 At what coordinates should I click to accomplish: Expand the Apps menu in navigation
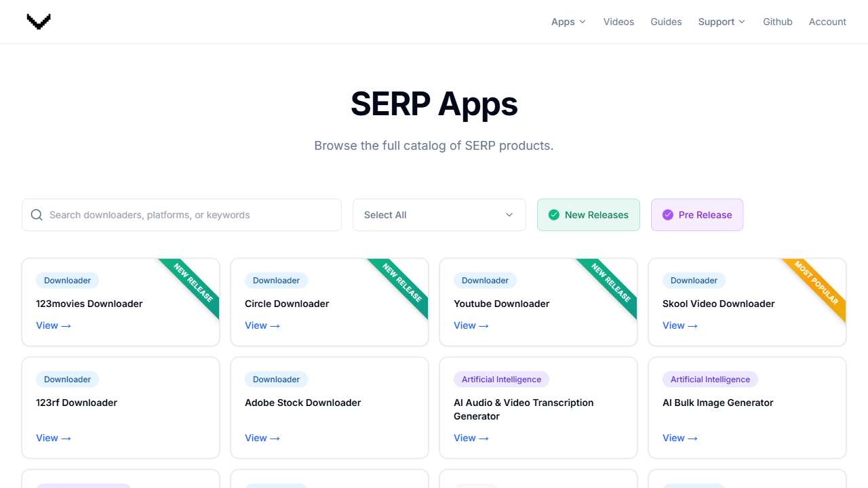[x=568, y=22]
